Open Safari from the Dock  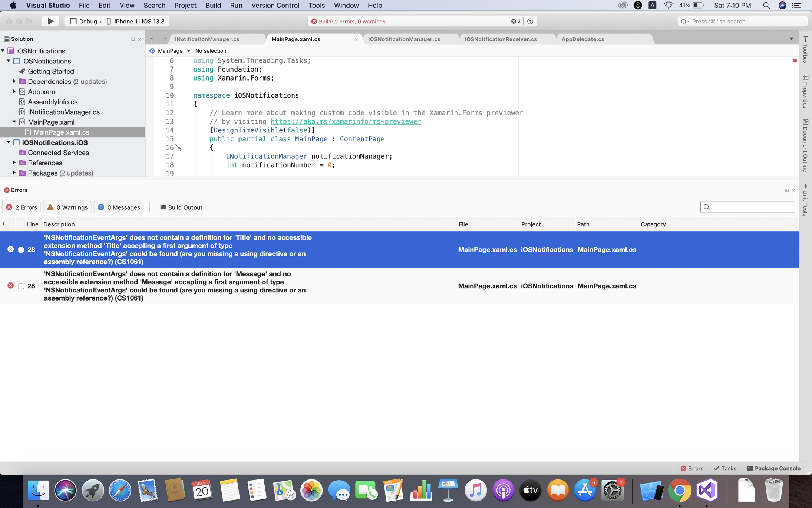pos(120,490)
